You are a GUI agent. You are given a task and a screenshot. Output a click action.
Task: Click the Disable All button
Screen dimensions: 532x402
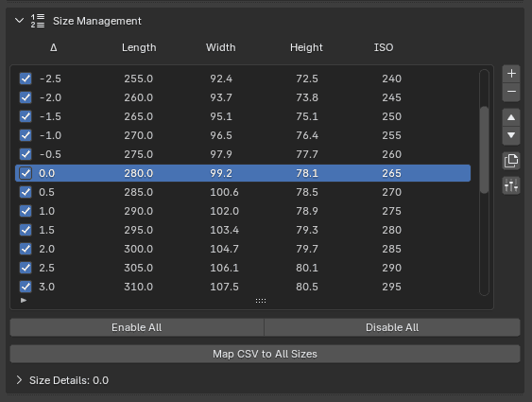[x=392, y=327]
